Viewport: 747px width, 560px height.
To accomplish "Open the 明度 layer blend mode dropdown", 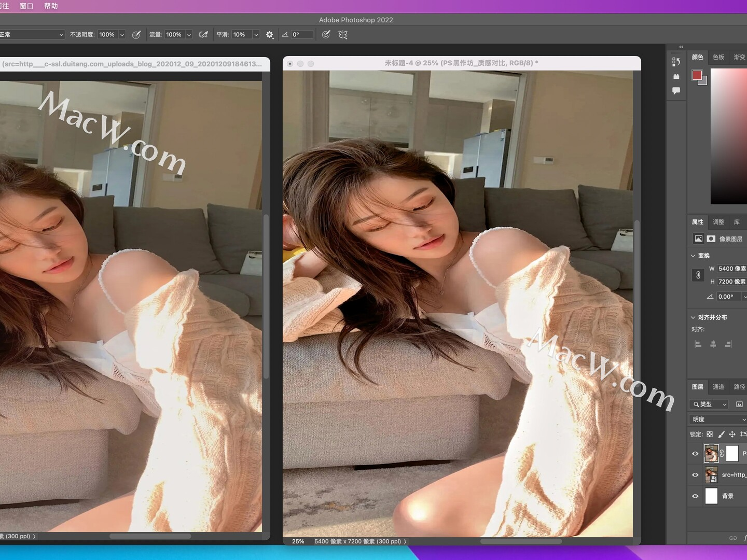I will pyautogui.click(x=717, y=419).
